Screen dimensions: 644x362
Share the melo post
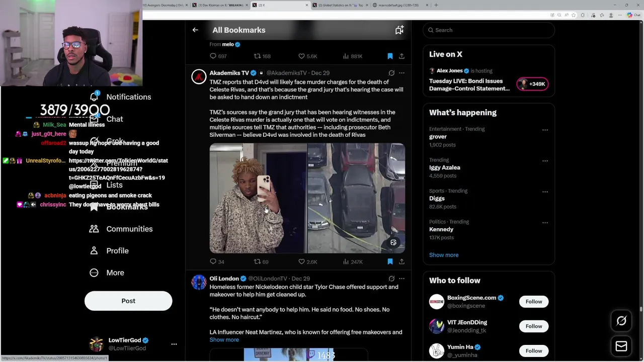401,56
